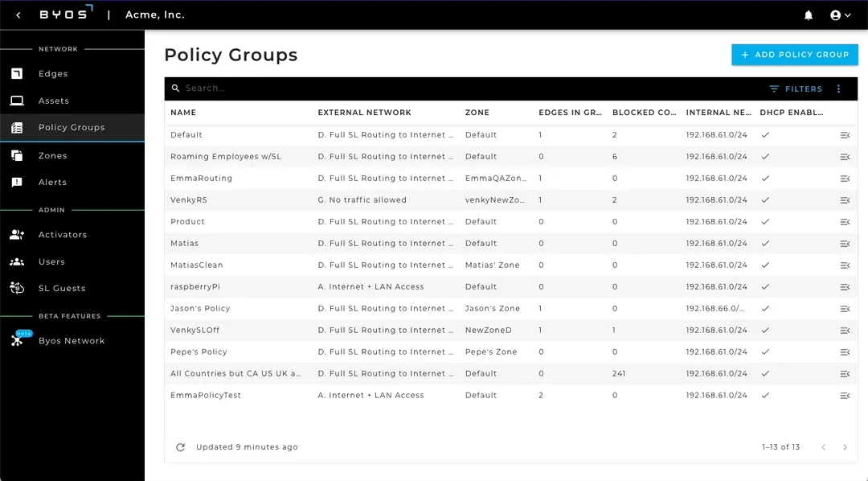Open row menu for EmmaRouting
The image size is (868, 481).
click(x=845, y=179)
